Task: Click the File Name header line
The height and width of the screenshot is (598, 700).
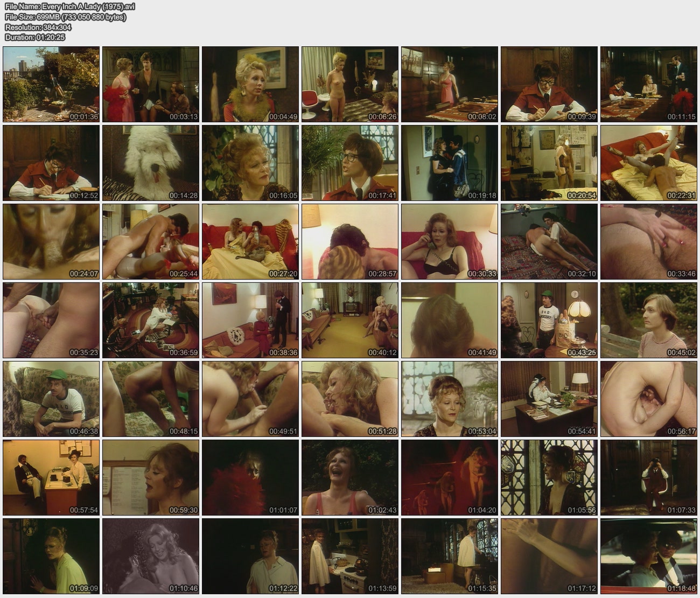Action: pos(70,6)
